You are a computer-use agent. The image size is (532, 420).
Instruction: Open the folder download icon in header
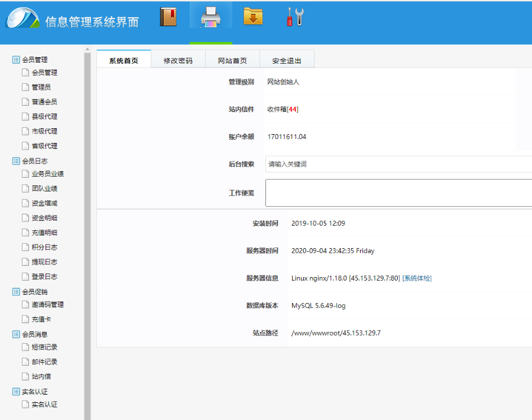(253, 17)
